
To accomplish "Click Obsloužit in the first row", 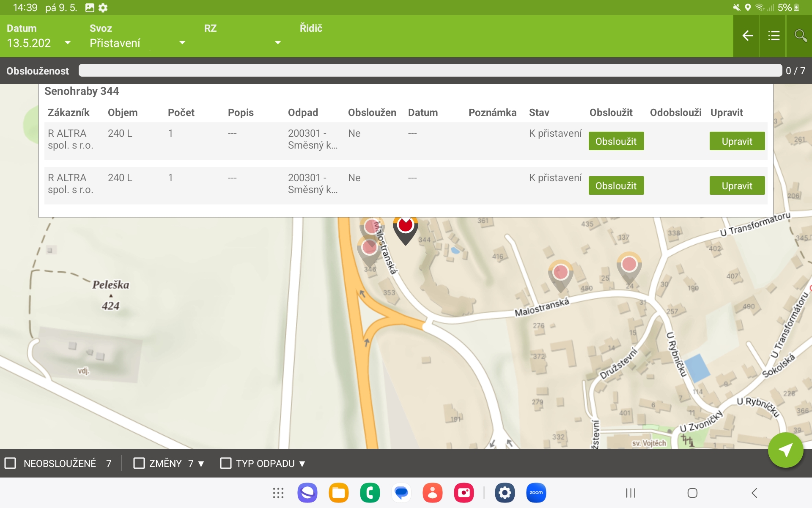I will point(616,141).
